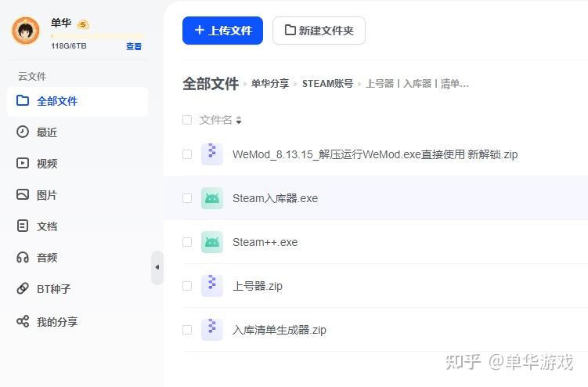
Task: Collapse the sidebar with the arrow handle
Action: [157, 267]
